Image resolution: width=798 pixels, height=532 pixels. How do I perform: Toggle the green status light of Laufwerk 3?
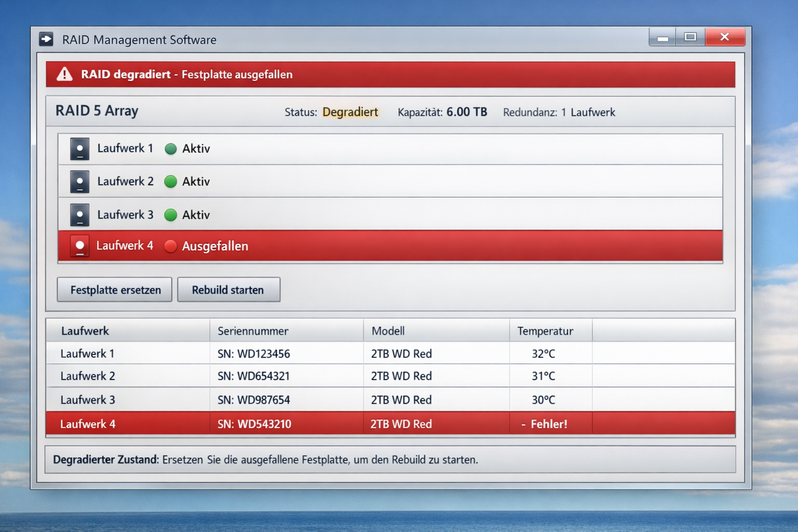tap(171, 215)
